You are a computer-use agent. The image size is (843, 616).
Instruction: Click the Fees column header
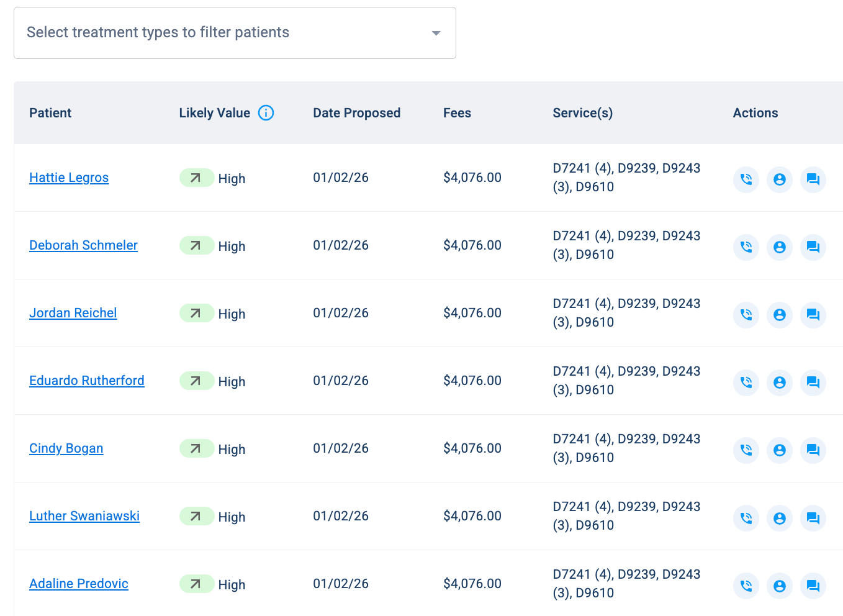tap(457, 113)
